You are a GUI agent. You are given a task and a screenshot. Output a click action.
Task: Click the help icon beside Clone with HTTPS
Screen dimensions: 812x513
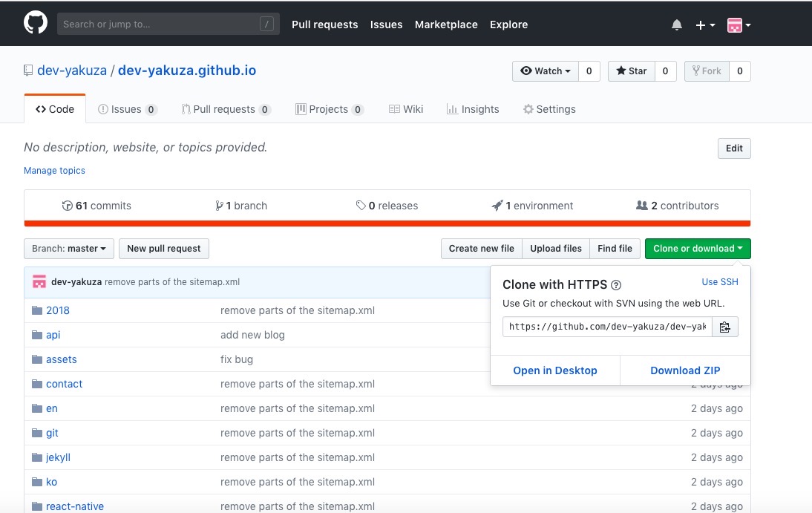pos(616,285)
